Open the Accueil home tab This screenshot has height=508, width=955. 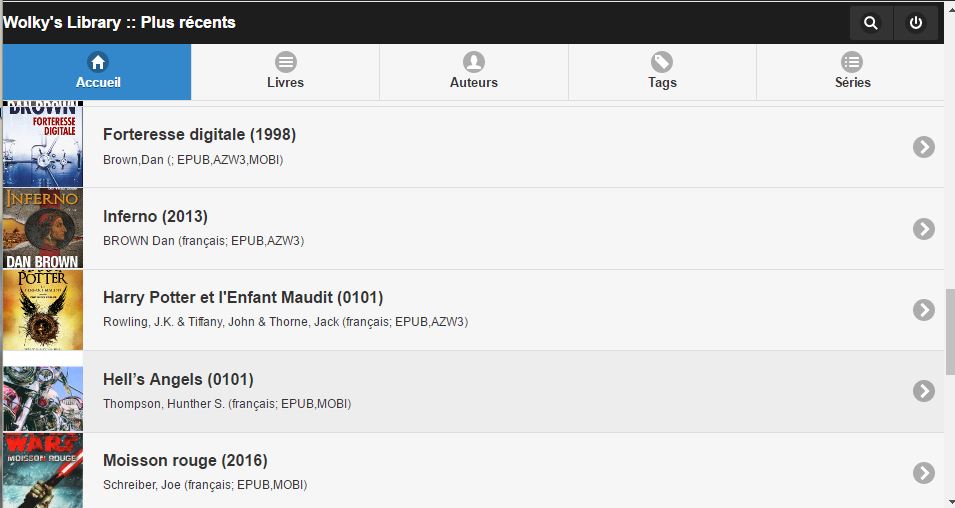pyautogui.click(x=97, y=72)
